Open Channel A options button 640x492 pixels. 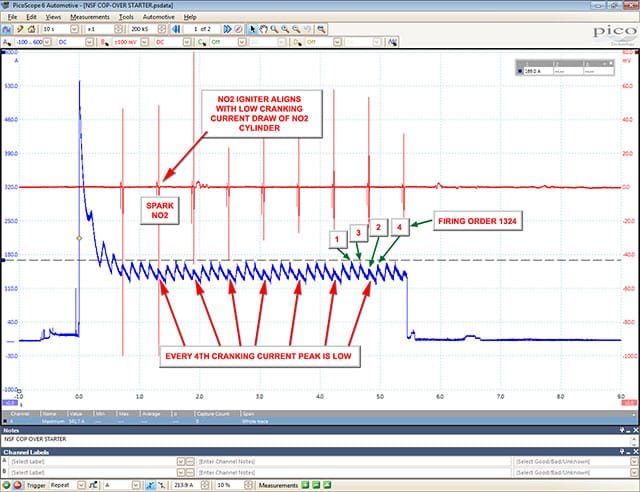click(7, 42)
